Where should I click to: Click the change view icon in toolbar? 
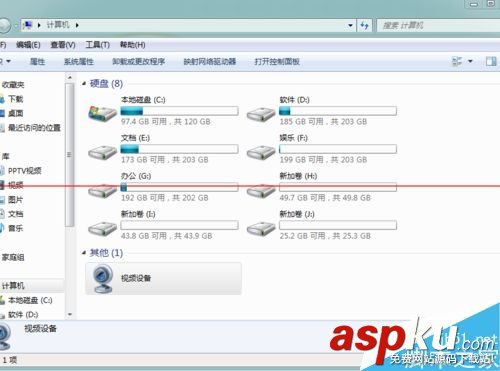457,61
